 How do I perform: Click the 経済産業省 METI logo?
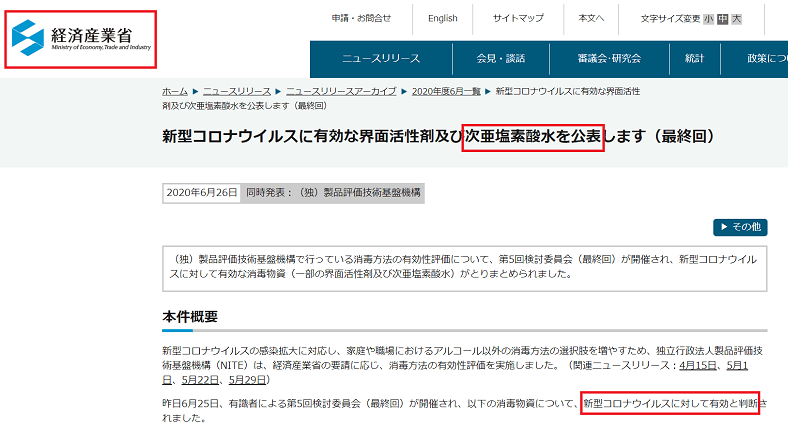click(81, 38)
